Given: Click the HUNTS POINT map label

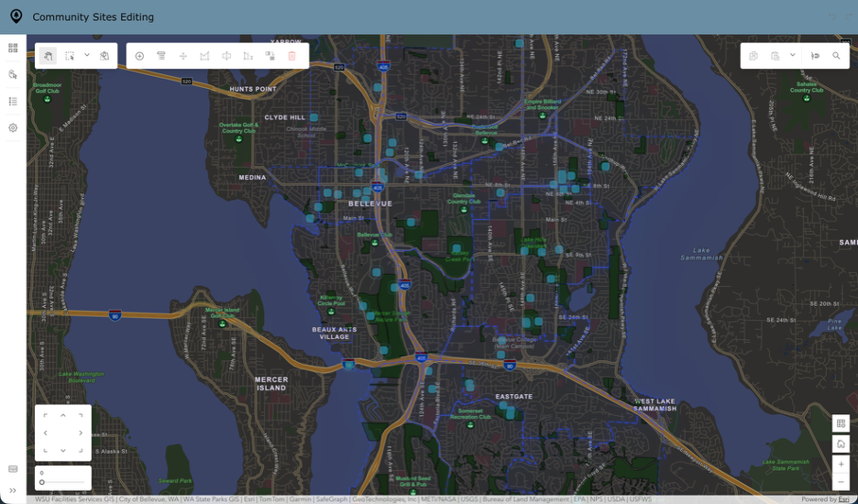Looking at the screenshot, I should coord(253,89).
